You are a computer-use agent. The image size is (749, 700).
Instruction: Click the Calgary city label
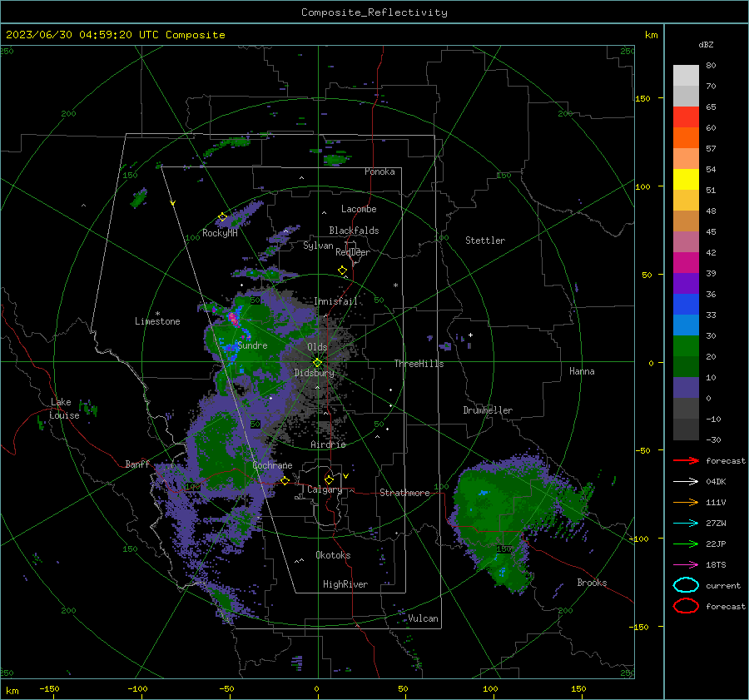(325, 489)
